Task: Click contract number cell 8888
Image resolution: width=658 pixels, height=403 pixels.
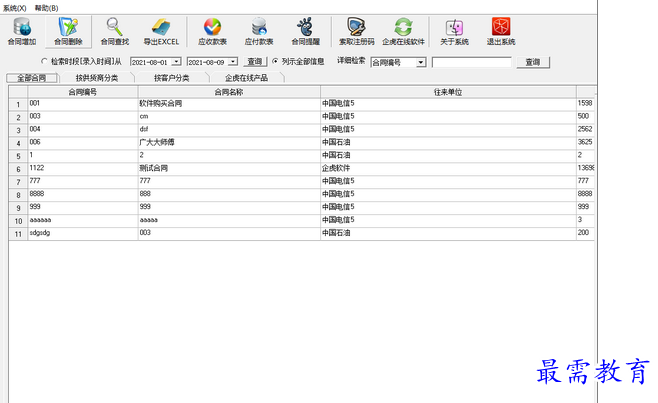Action: 83,195
